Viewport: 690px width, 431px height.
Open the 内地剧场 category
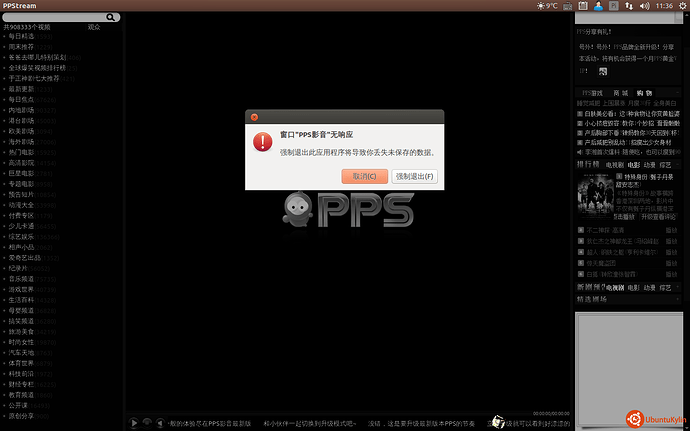[x=21, y=110]
